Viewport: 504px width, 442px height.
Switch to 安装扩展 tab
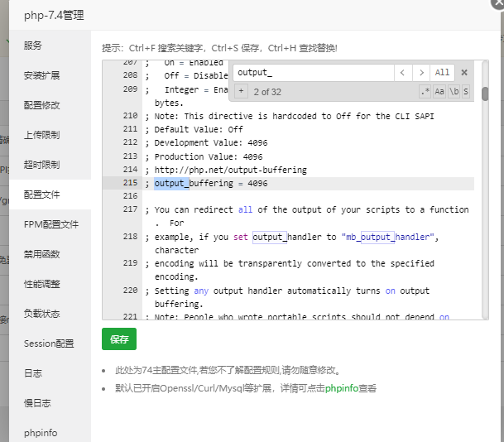[x=41, y=75]
